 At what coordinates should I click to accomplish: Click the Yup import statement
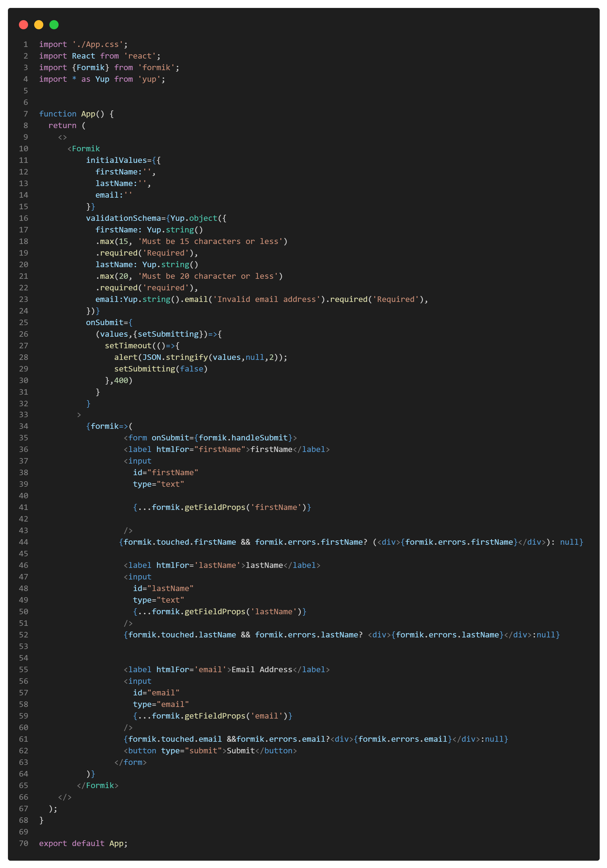click(101, 79)
